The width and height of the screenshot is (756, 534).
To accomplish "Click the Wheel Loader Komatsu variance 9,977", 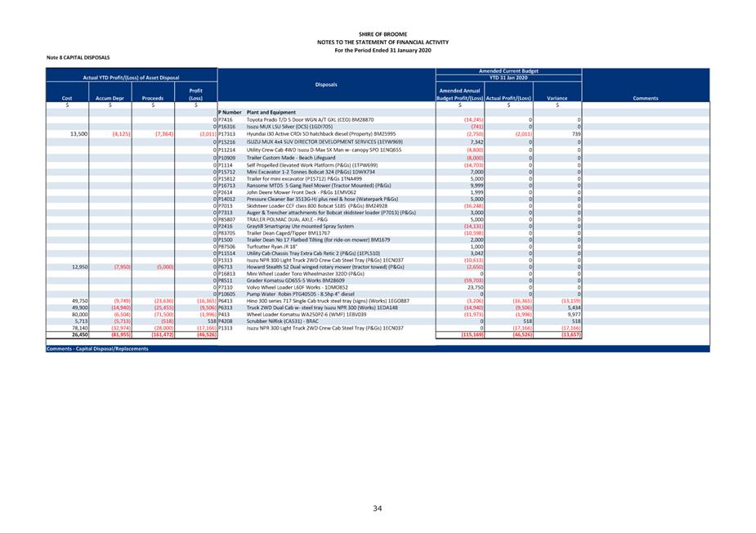I will point(573,315).
